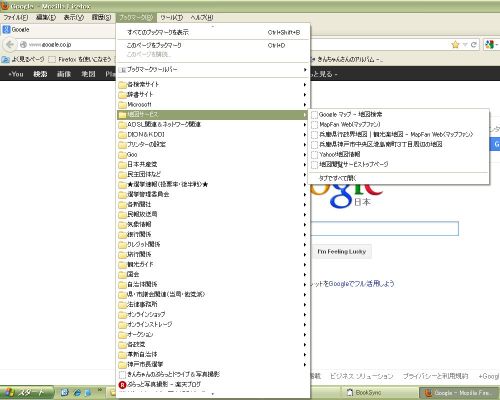500x400 pixels.
Task: Click 検索 in Google's black navigation bar
Action: [40, 74]
